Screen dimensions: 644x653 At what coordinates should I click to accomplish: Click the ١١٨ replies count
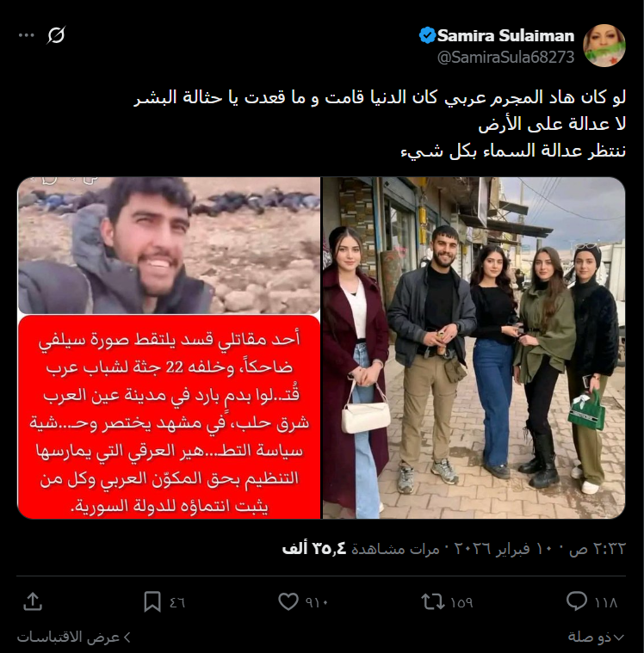pos(606,602)
